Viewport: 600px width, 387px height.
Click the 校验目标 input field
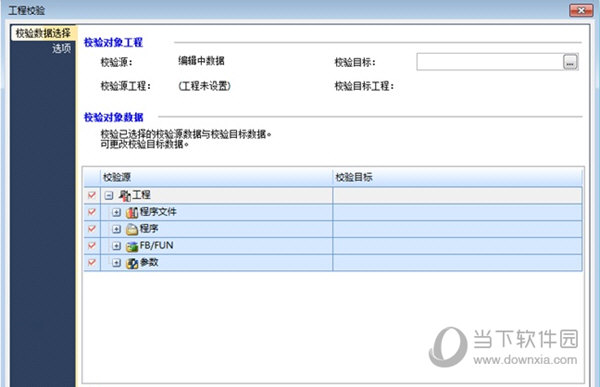point(490,62)
